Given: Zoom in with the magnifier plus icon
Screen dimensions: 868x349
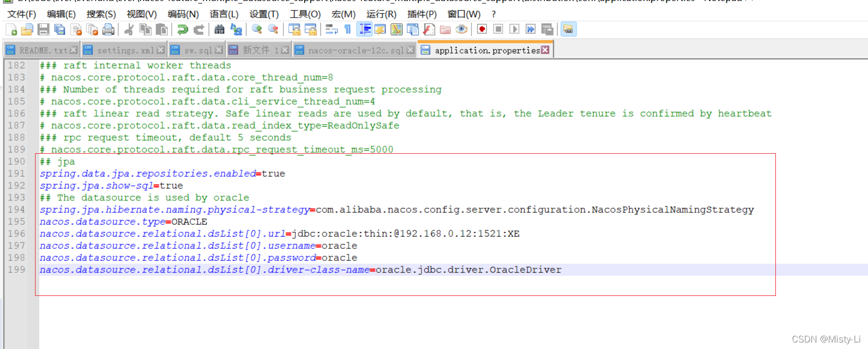Looking at the screenshot, I should (257, 30).
